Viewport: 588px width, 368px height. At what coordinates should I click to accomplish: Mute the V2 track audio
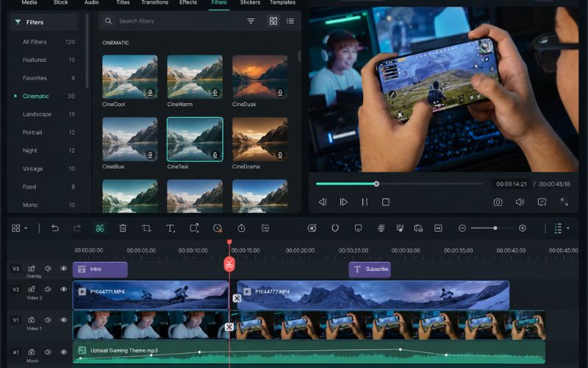(x=48, y=289)
